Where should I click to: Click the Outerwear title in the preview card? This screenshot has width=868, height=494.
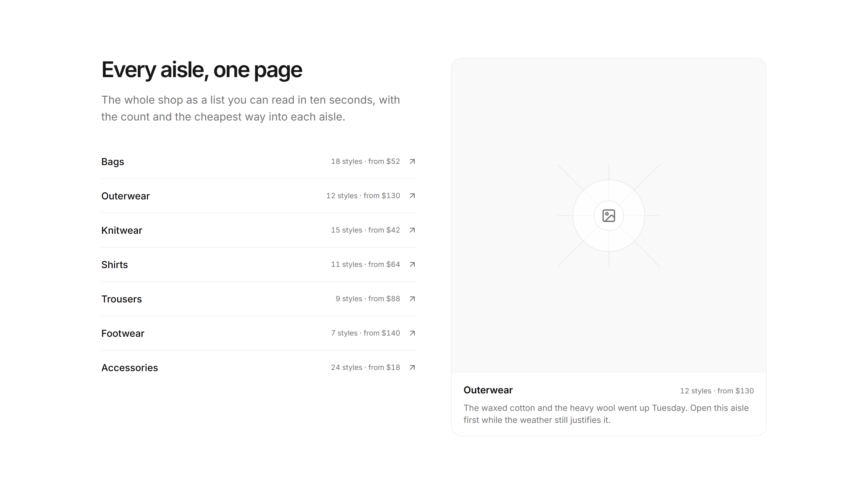click(488, 390)
